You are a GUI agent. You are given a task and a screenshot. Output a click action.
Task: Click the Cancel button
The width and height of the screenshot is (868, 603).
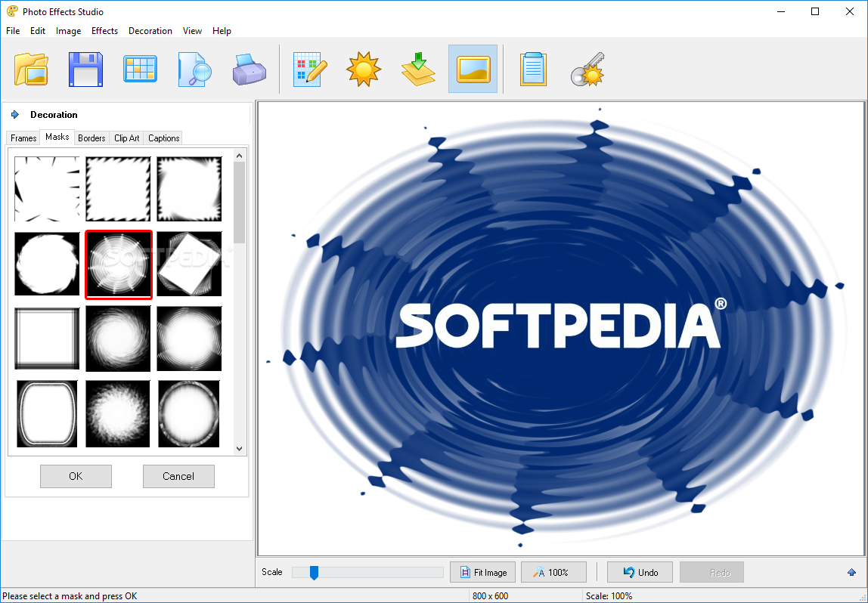click(178, 476)
